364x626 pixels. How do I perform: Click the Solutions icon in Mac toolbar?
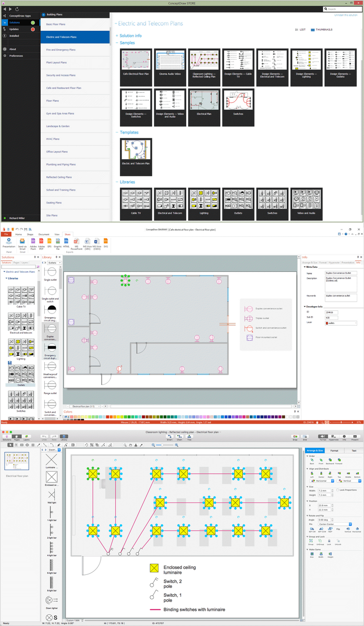point(7,438)
